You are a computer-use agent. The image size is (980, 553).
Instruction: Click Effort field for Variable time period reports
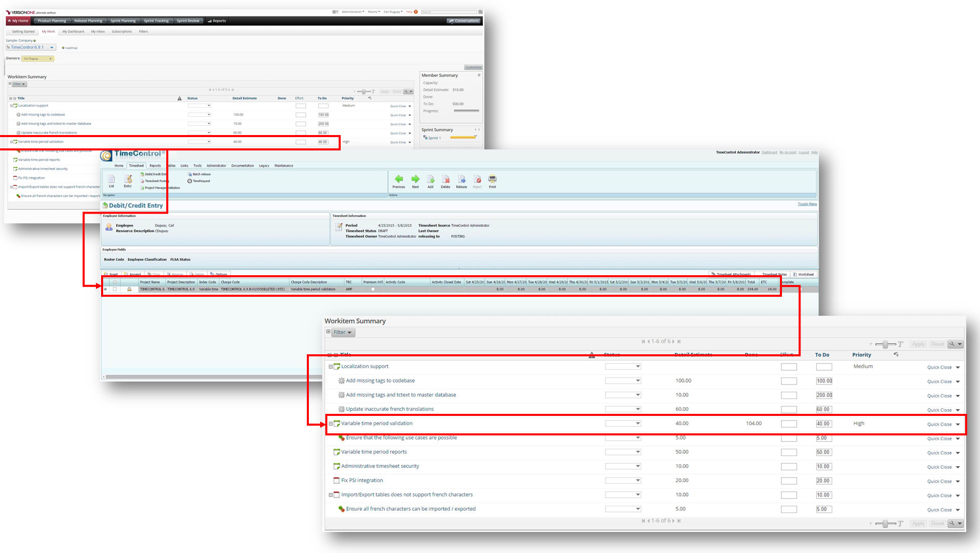click(x=789, y=452)
